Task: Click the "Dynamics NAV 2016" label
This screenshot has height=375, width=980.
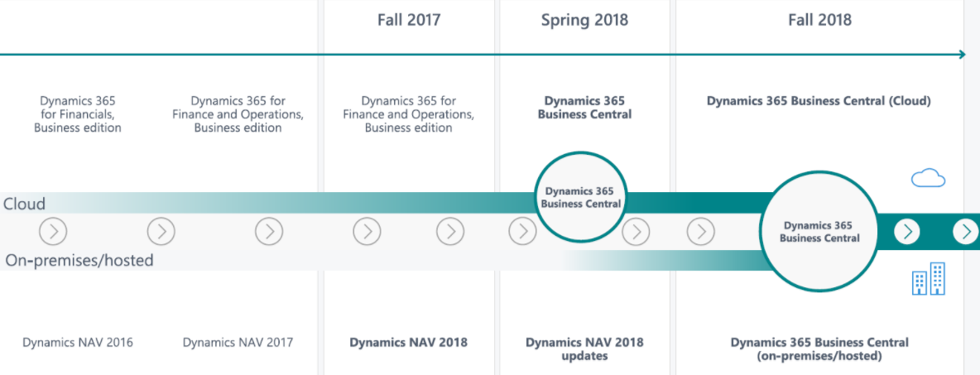Action: tap(78, 343)
